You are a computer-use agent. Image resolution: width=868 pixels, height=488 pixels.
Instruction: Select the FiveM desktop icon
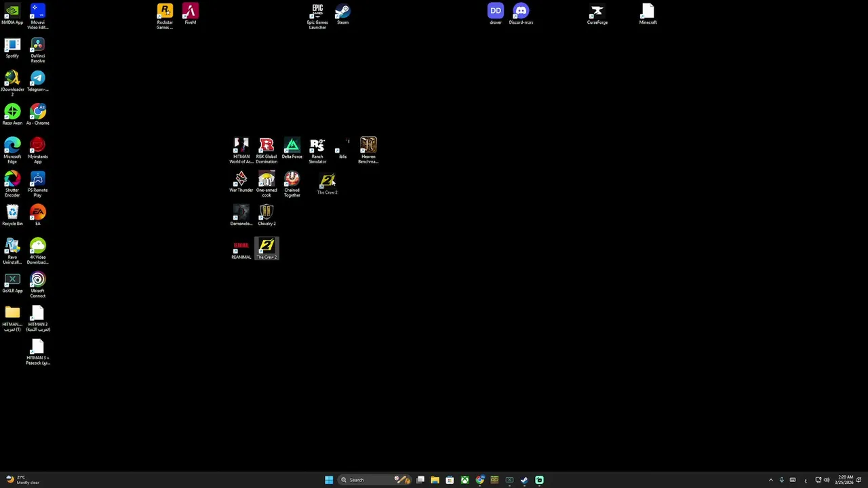pos(190,14)
